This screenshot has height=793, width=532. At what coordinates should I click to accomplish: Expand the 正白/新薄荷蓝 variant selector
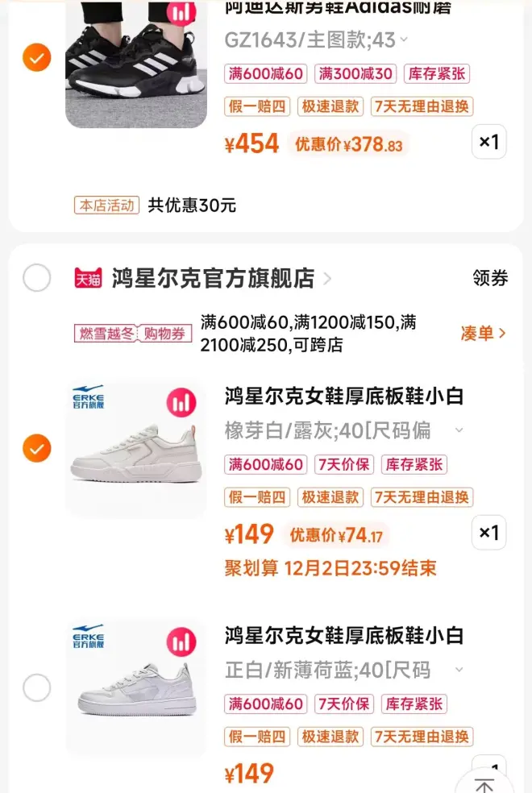(x=459, y=670)
